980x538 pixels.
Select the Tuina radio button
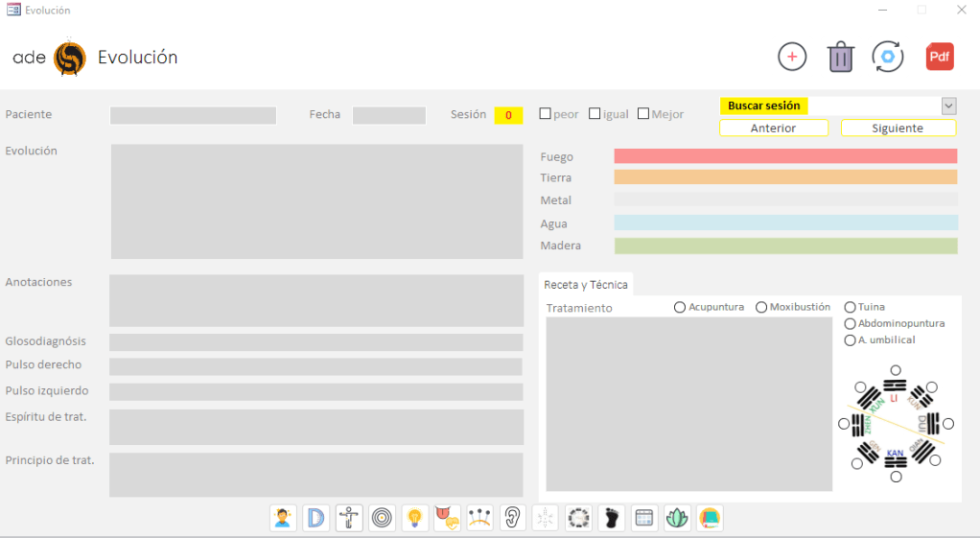click(850, 307)
